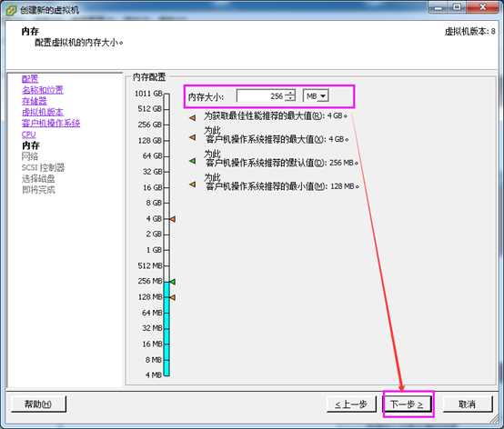Open the 配置 step link
The image size is (504, 429).
coord(30,79)
